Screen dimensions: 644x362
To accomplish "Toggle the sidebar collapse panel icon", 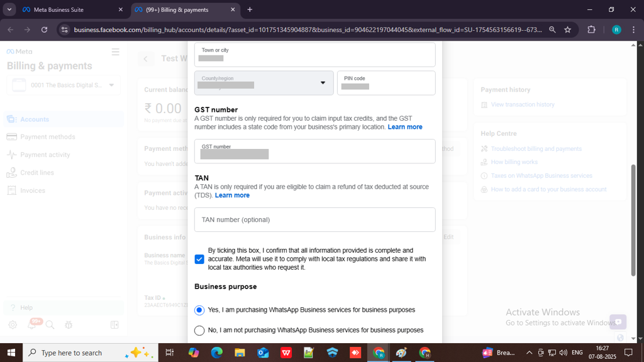I will (114, 325).
